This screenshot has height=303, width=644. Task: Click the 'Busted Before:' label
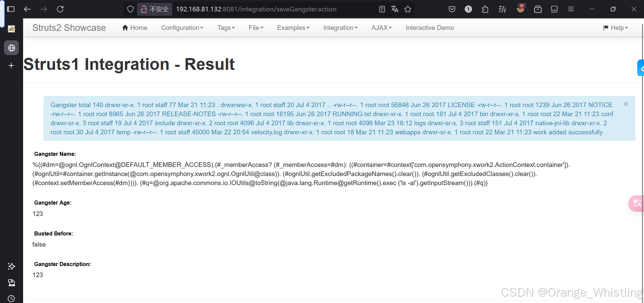tap(53, 234)
